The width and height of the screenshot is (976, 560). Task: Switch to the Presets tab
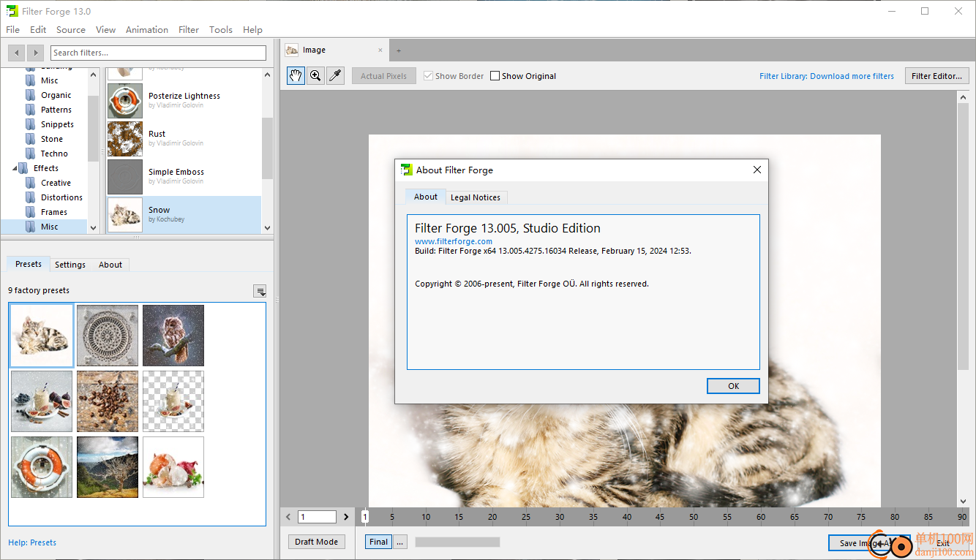tap(29, 264)
